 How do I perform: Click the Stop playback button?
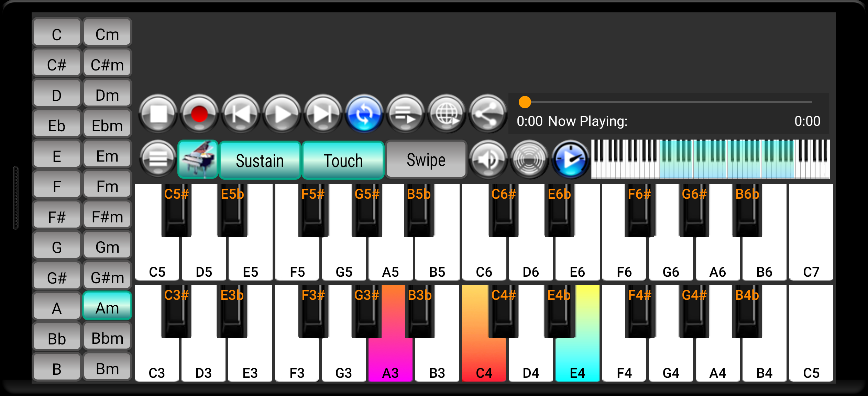[158, 114]
